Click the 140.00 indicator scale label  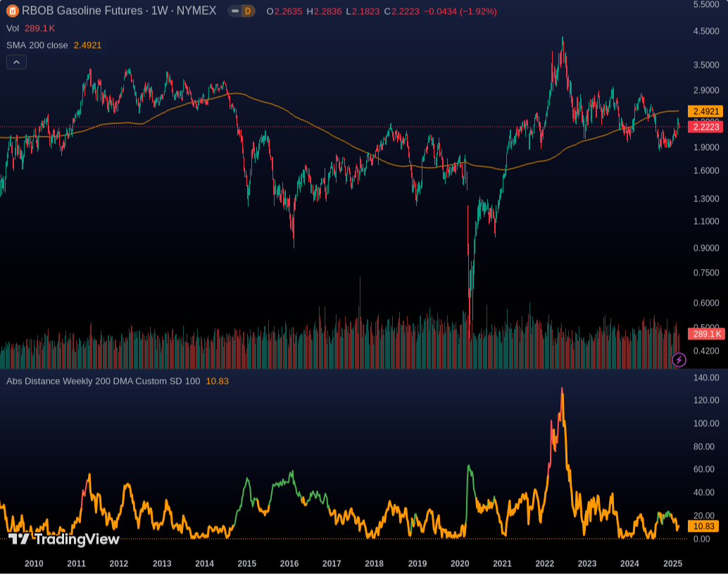[706, 378]
